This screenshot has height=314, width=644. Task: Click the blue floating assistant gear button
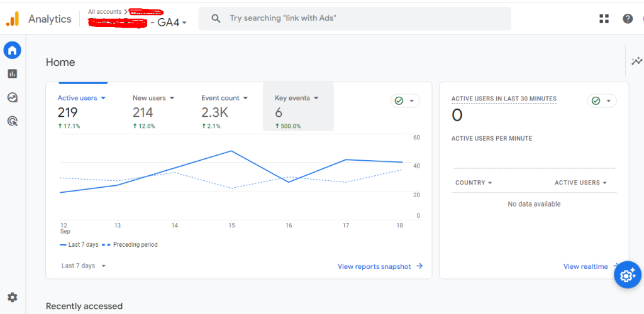tap(627, 275)
